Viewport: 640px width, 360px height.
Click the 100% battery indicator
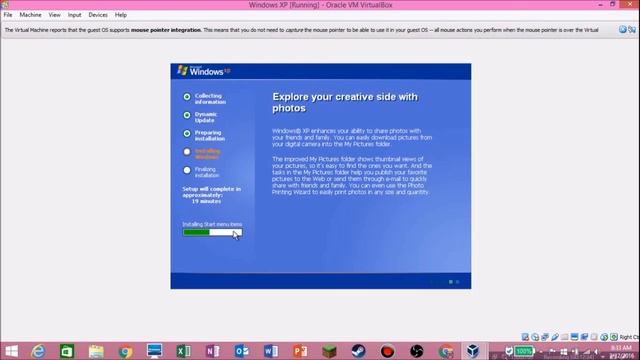click(x=524, y=351)
